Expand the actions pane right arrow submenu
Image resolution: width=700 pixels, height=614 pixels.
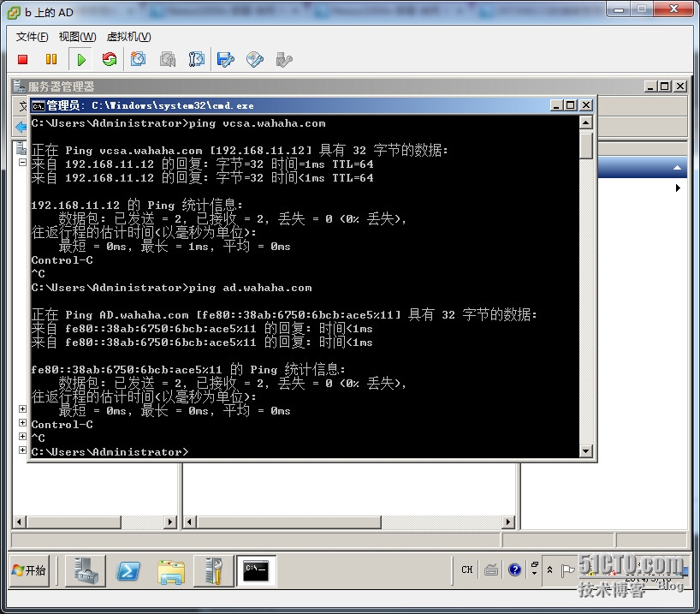[x=678, y=188]
